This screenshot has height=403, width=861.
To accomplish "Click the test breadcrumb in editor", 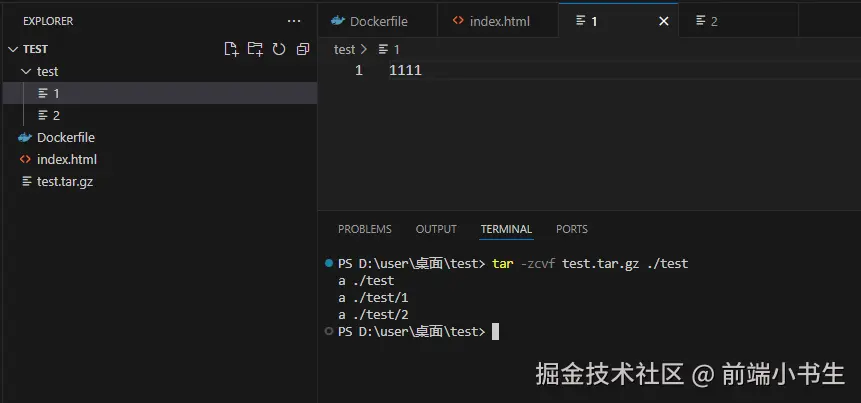I will coord(344,49).
